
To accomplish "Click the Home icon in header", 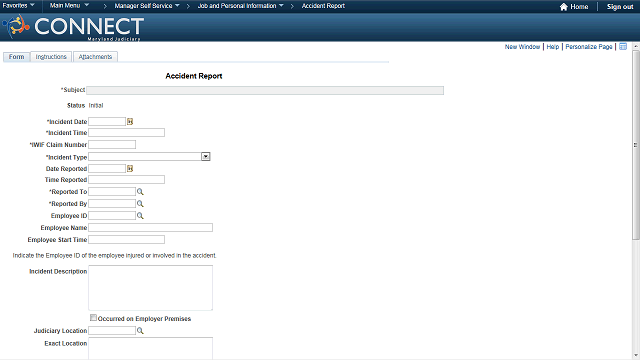I will tap(564, 7).
